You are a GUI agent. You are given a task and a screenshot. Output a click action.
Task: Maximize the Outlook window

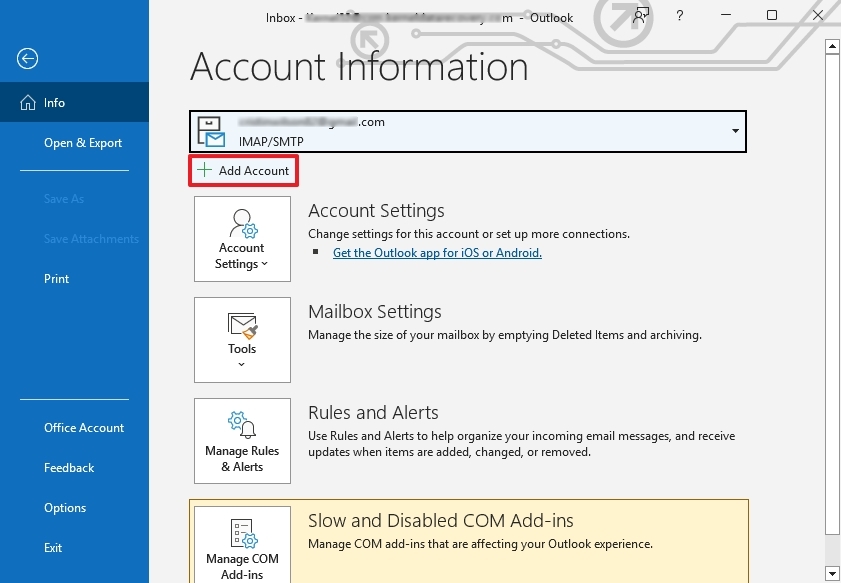tap(772, 15)
